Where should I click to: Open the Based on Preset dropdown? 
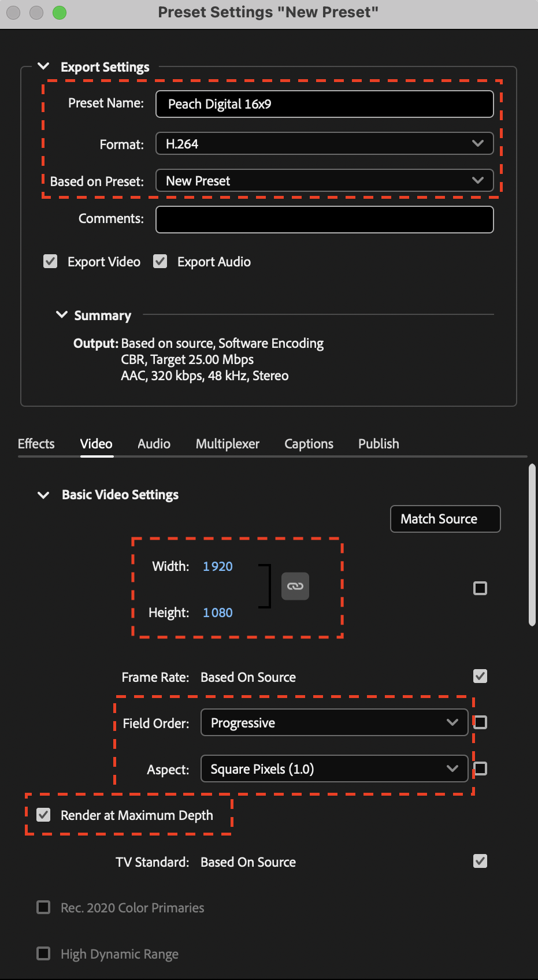coord(324,181)
